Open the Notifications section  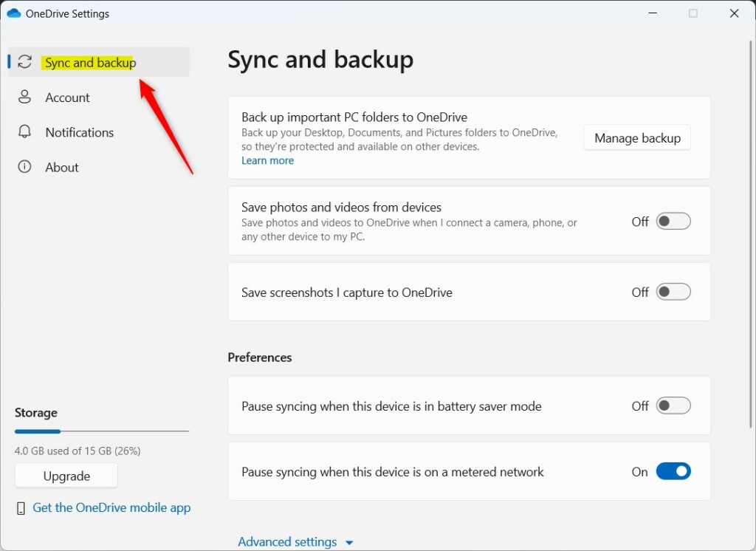tap(99, 131)
